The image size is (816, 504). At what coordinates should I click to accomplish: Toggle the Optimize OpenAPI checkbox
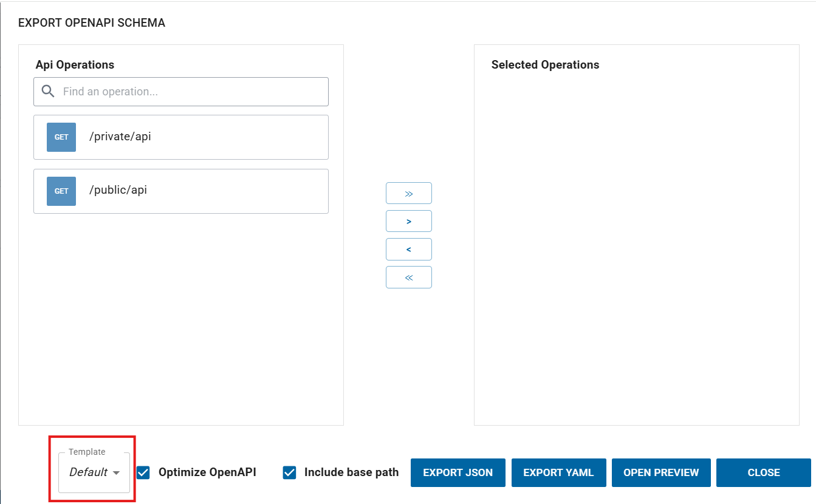pos(143,472)
